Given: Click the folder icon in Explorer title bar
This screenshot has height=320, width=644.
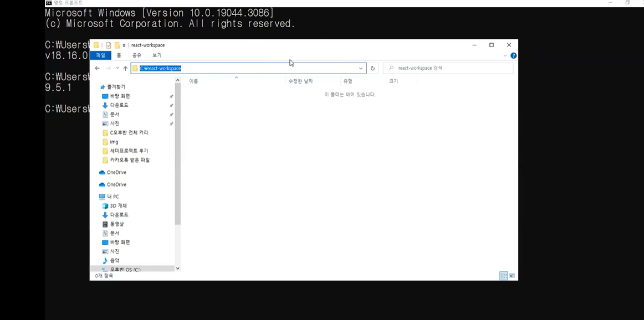Looking at the screenshot, I should 96,45.
